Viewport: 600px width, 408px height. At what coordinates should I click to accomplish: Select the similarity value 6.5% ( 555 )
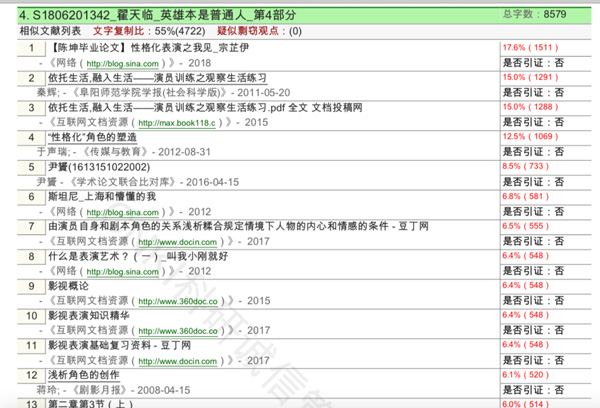(x=526, y=226)
